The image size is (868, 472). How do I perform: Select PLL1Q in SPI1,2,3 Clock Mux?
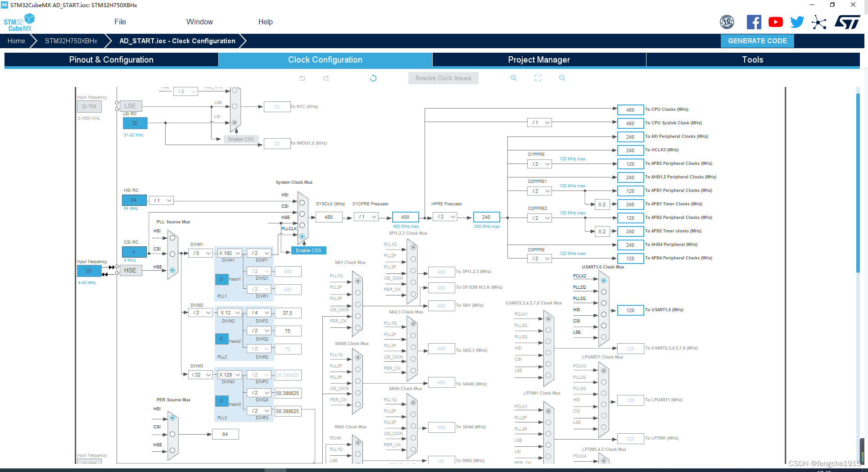pyautogui.click(x=413, y=247)
